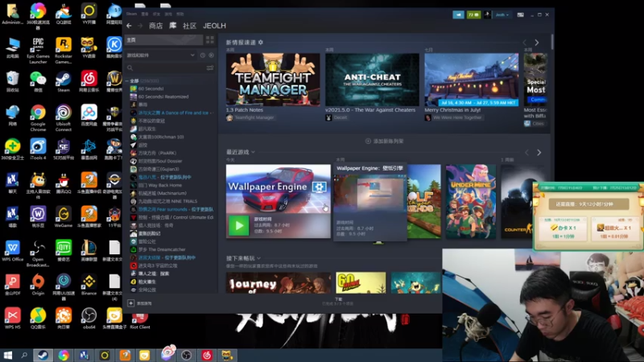Click the Steam announcements megaphone icon
This screenshot has width=644, height=362.
coord(458,14)
